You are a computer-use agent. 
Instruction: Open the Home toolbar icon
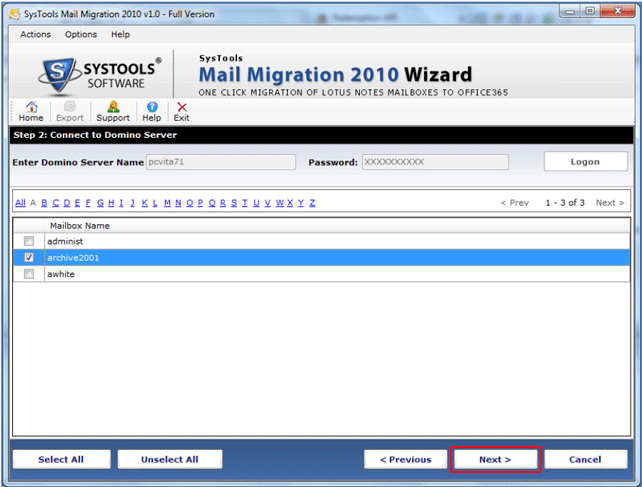(x=31, y=111)
